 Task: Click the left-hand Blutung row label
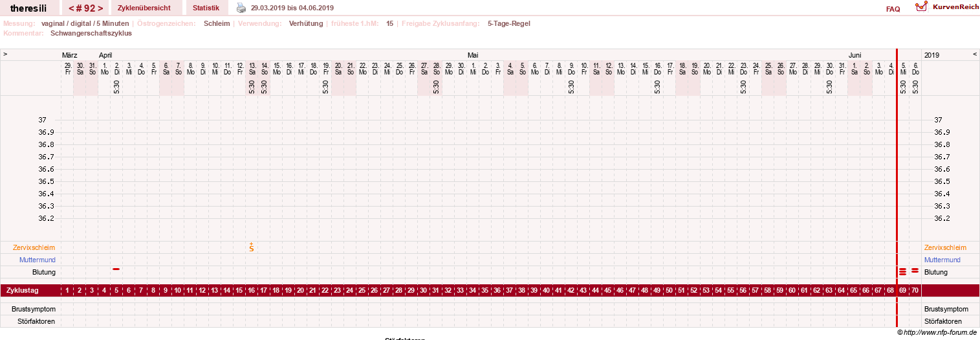click(43, 272)
